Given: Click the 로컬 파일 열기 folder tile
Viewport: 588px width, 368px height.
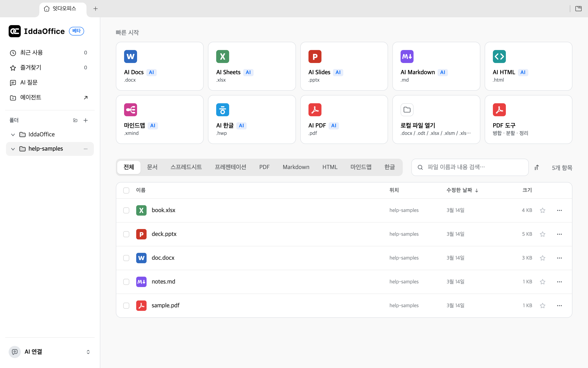Looking at the screenshot, I should click(436, 119).
